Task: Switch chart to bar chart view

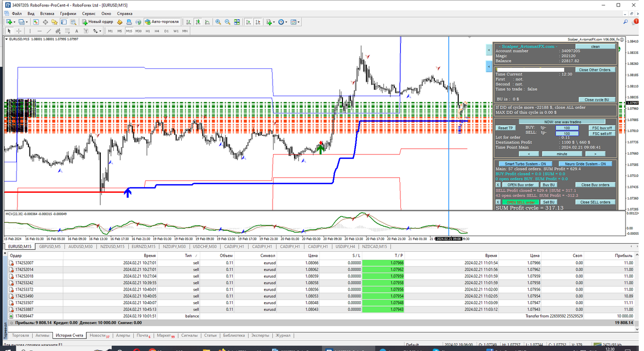Action: click(189, 22)
